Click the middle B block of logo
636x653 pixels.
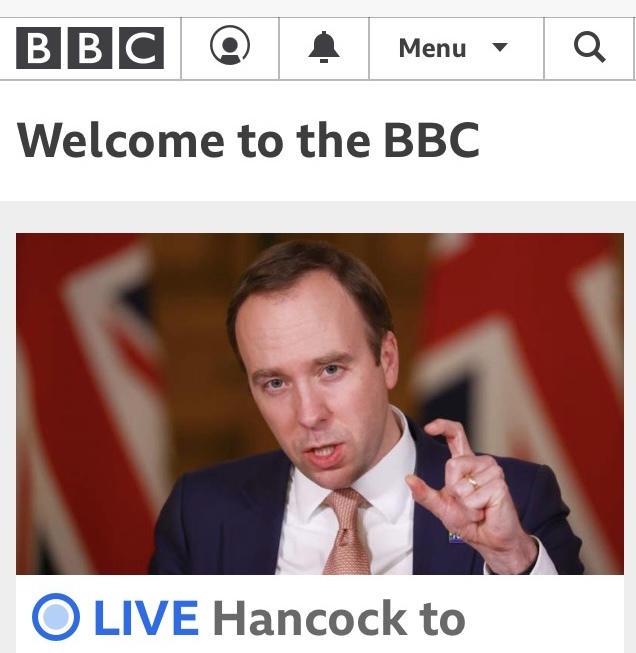click(x=90, y=48)
